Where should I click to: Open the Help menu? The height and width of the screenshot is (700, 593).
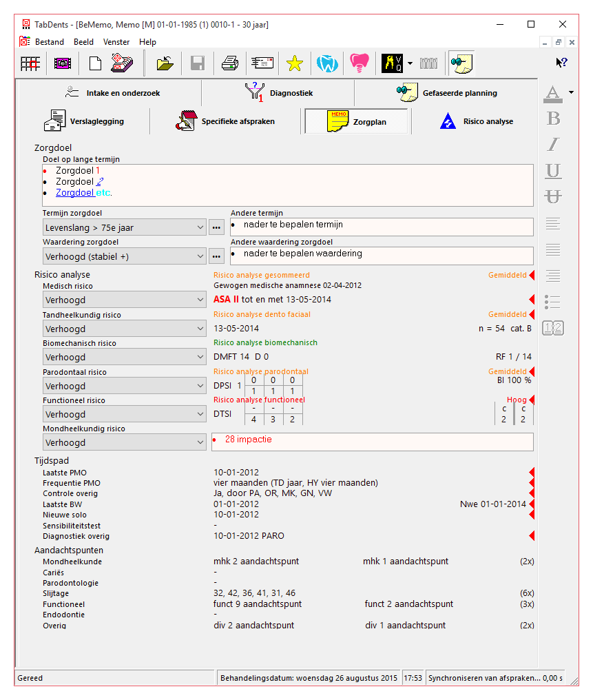(147, 42)
